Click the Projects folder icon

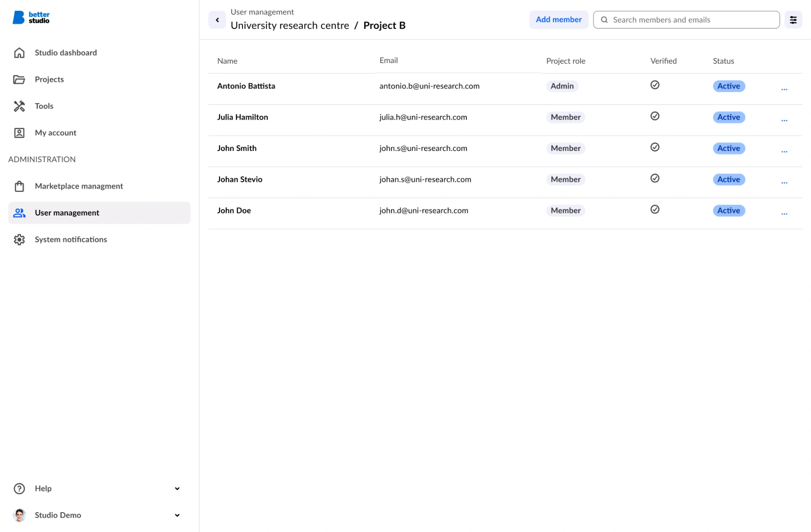19,79
